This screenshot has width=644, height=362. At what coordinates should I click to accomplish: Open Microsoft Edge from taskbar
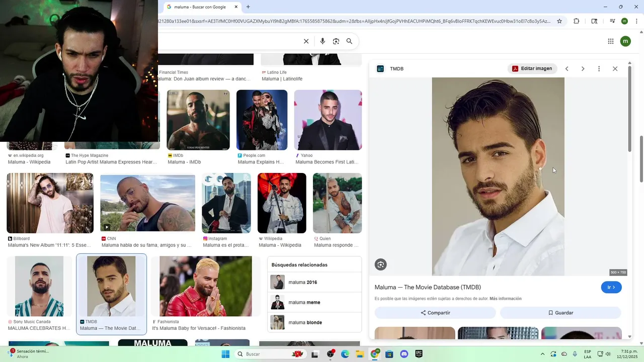pyautogui.click(x=345, y=354)
